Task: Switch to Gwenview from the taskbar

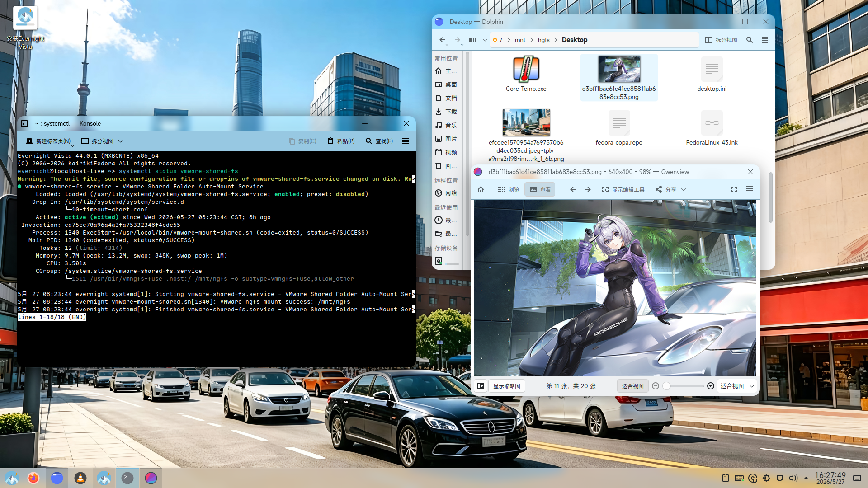Action: 151,478
